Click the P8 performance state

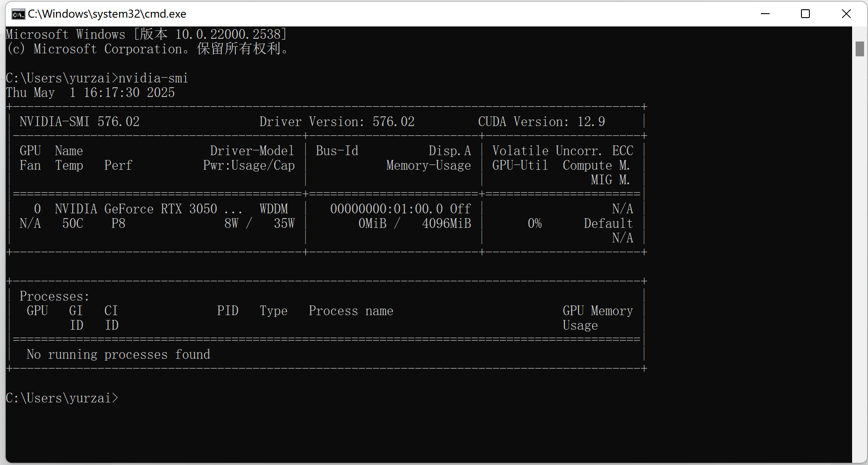point(119,223)
